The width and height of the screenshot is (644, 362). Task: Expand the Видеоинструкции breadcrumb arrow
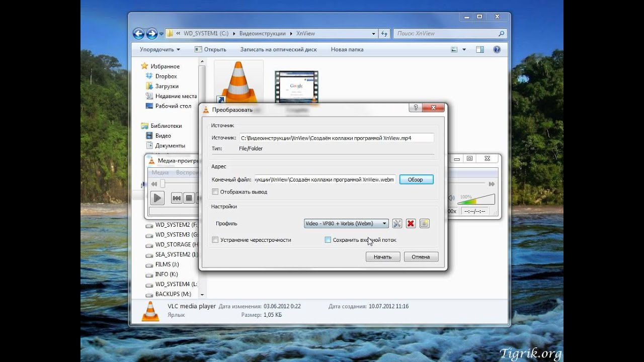tap(291, 34)
